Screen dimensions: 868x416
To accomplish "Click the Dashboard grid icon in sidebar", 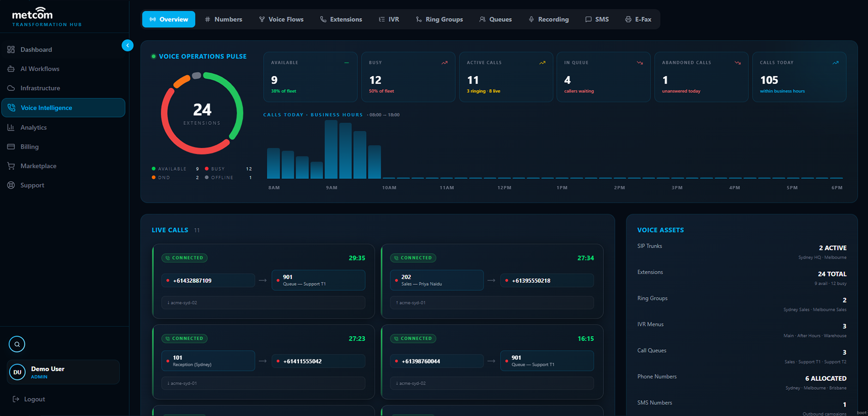I will [11, 49].
